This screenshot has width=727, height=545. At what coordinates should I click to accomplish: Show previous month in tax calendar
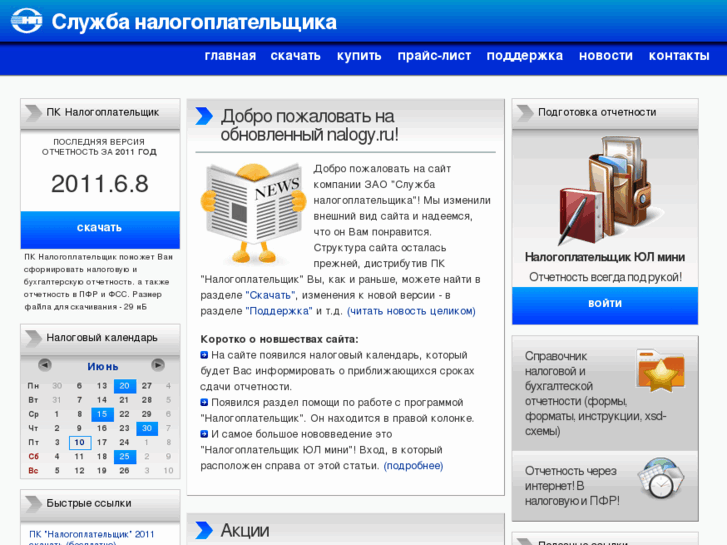click(45, 365)
